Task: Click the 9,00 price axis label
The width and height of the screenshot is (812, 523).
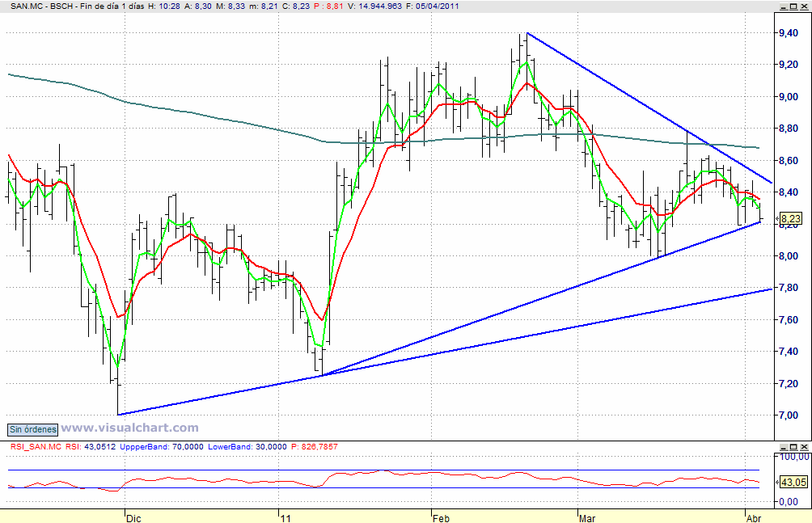Action: (789, 97)
